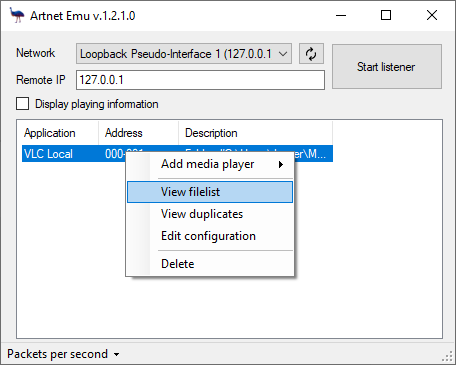The width and height of the screenshot is (456, 365).
Task: Maximize the Artnet Emu window
Action: 386,15
